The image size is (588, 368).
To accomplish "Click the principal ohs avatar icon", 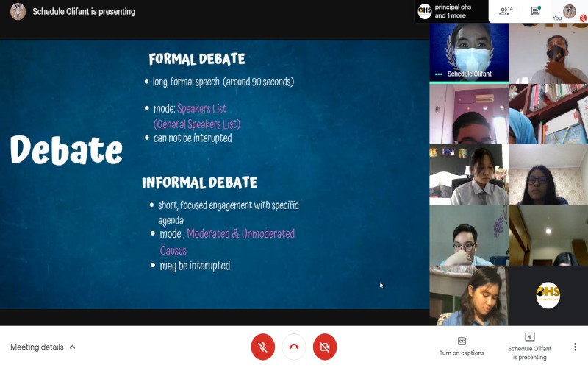I will tap(425, 11).
